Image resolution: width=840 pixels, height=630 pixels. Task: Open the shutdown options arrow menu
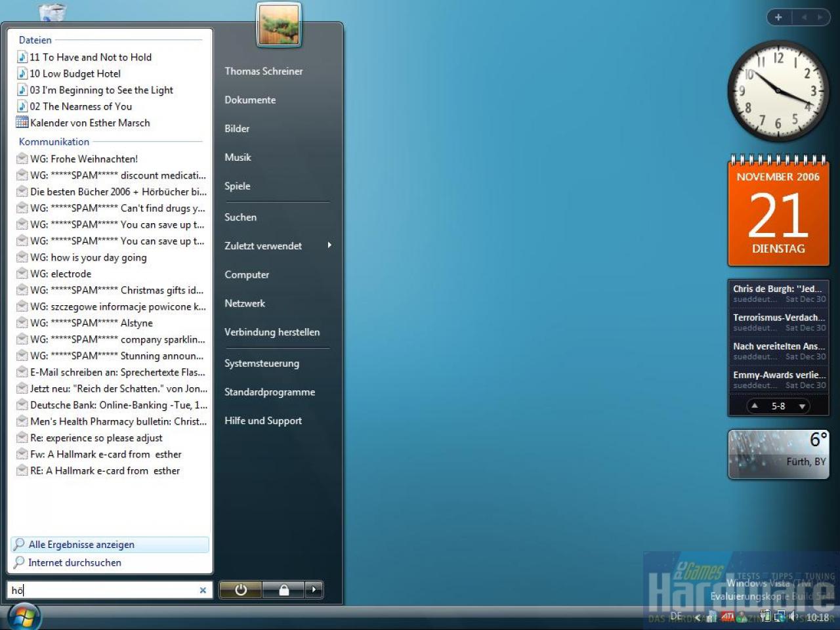[x=314, y=590]
